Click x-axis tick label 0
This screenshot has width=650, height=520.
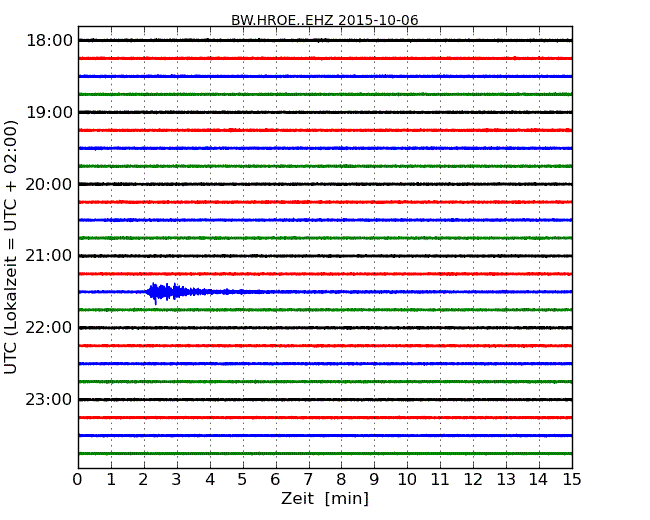coord(78,479)
